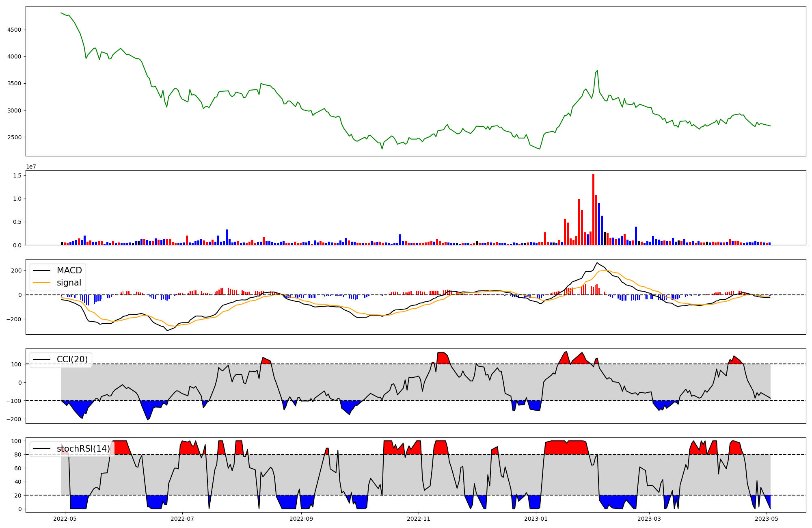Click the 2023-03 date tick label
812x528 pixels.
[649, 519]
